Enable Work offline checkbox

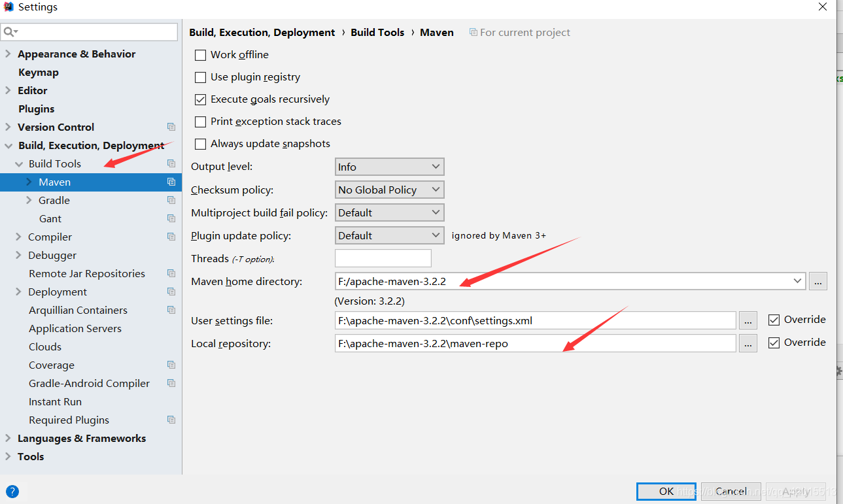(200, 55)
